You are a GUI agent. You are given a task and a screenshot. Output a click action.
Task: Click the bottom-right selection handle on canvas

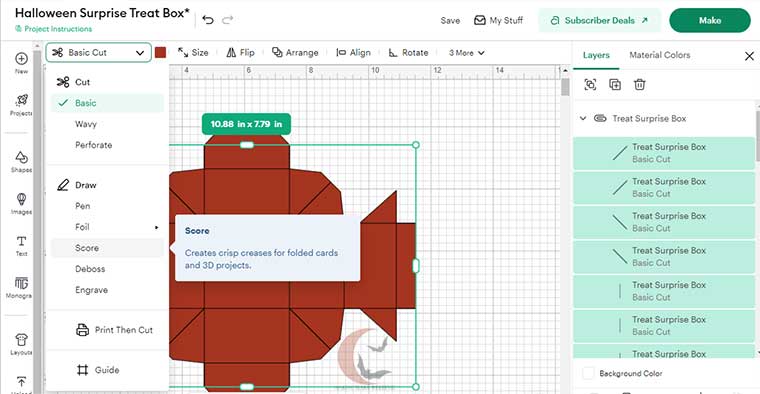[416, 387]
